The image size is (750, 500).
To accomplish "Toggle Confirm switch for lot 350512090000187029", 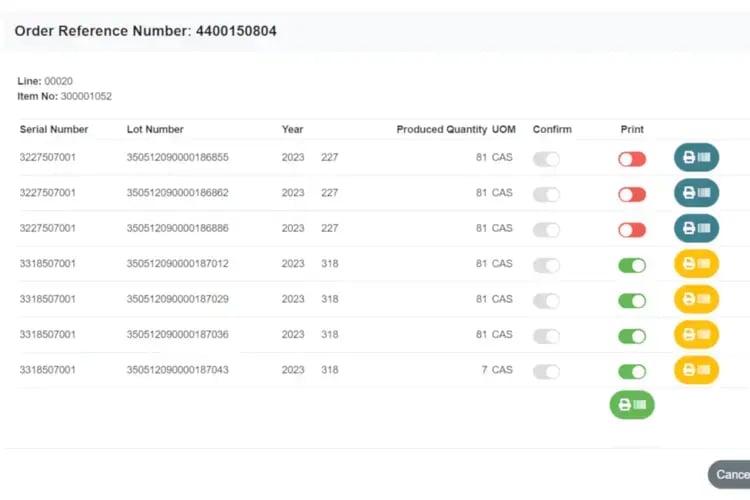I will click(x=546, y=300).
